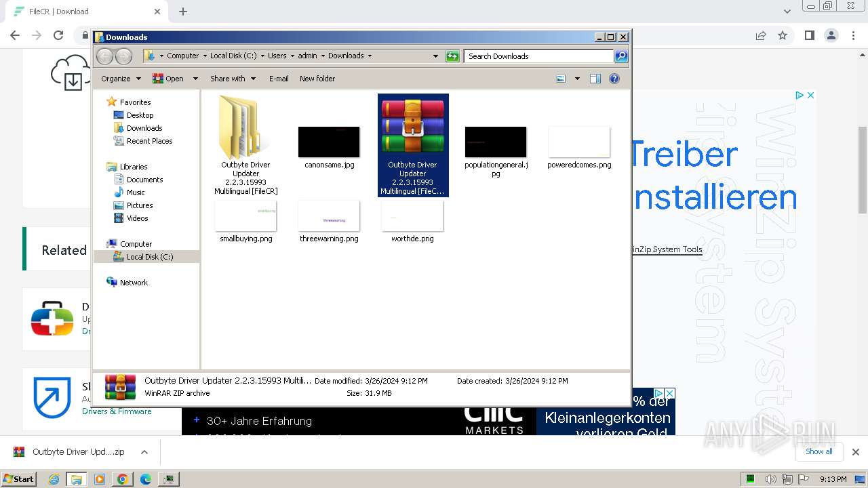Open Internet Explorer from taskbar
The image size is (868, 488).
(x=54, y=479)
